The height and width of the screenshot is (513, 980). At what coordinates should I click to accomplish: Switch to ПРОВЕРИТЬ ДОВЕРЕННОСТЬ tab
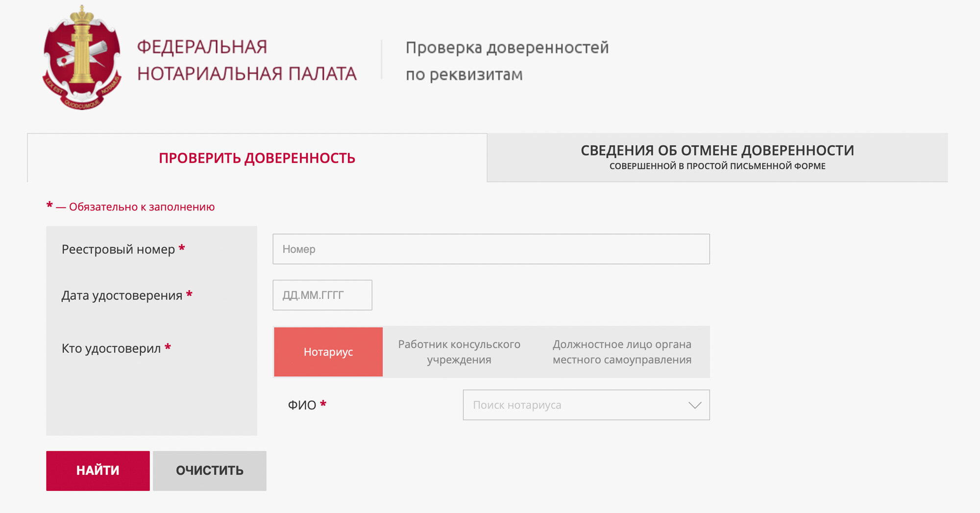(257, 158)
